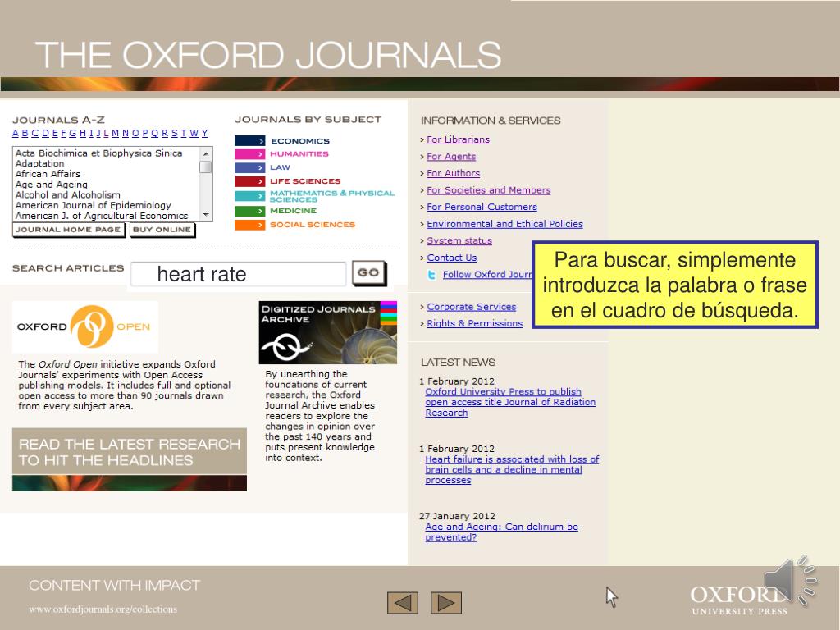
Task: Click the Twitter bird icon
Action: 431,275
